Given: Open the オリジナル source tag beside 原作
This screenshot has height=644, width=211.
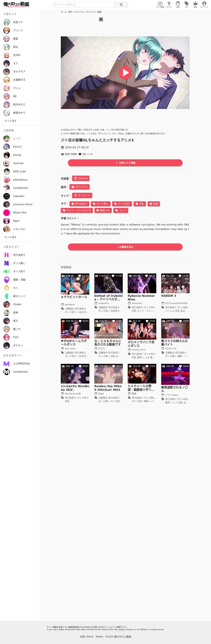Looking at the screenshot, I should pyautogui.click(x=79, y=187).
